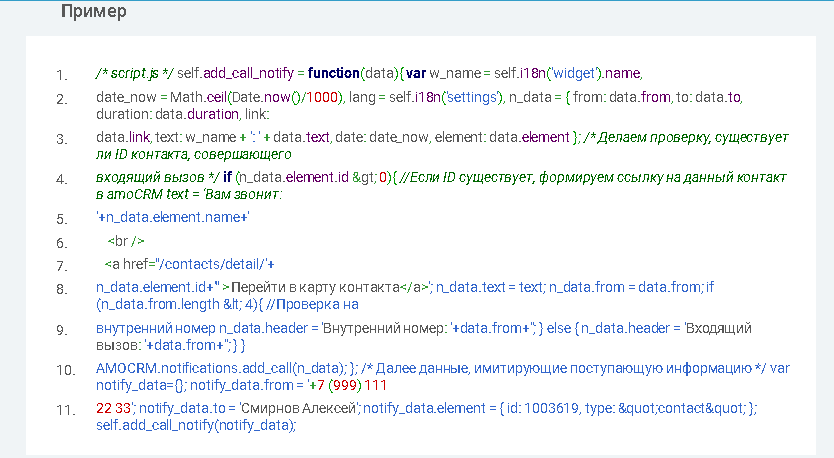This screenshot has height=458, width=834.
Task: Click the "(999)" phone number part
Action: pyautogui.click(x=345, y=385)
